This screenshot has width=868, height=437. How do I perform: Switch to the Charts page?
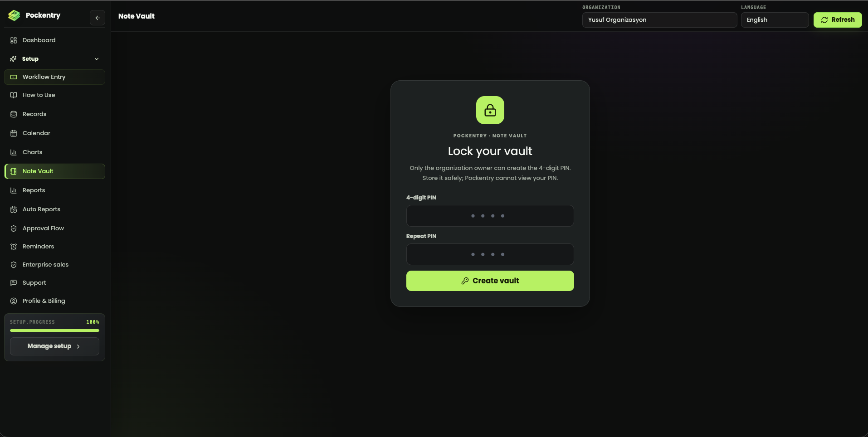[54, 152]
